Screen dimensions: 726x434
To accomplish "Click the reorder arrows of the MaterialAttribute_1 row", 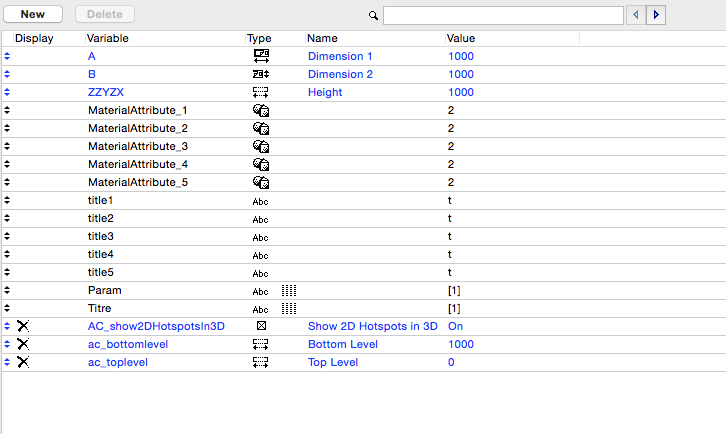I will (x=7, y=110).
